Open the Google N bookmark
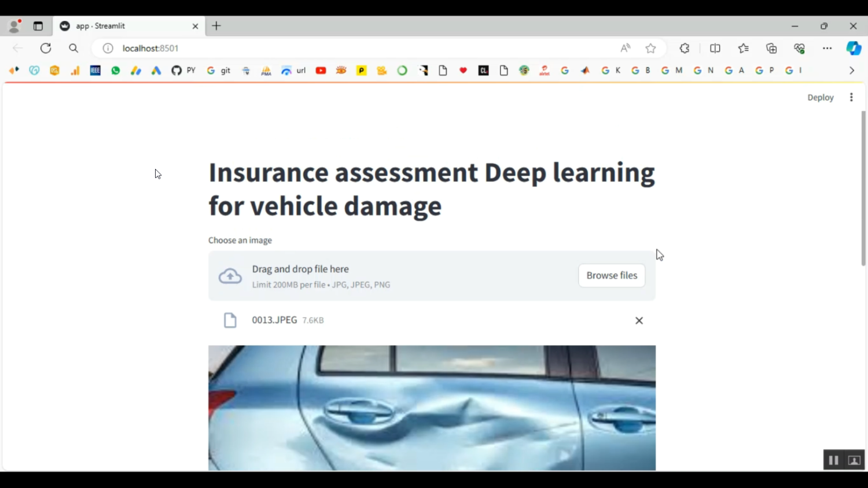This screenshot has height=488, width=868. (704, 71)
